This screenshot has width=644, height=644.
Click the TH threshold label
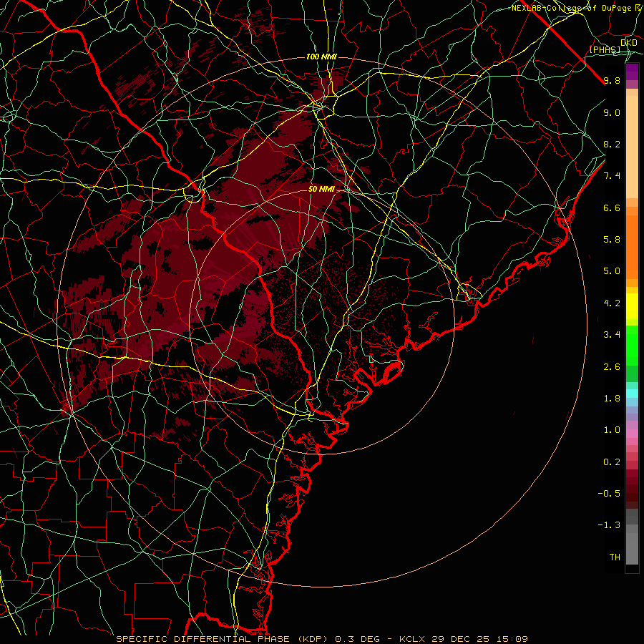tap(615, 557)
